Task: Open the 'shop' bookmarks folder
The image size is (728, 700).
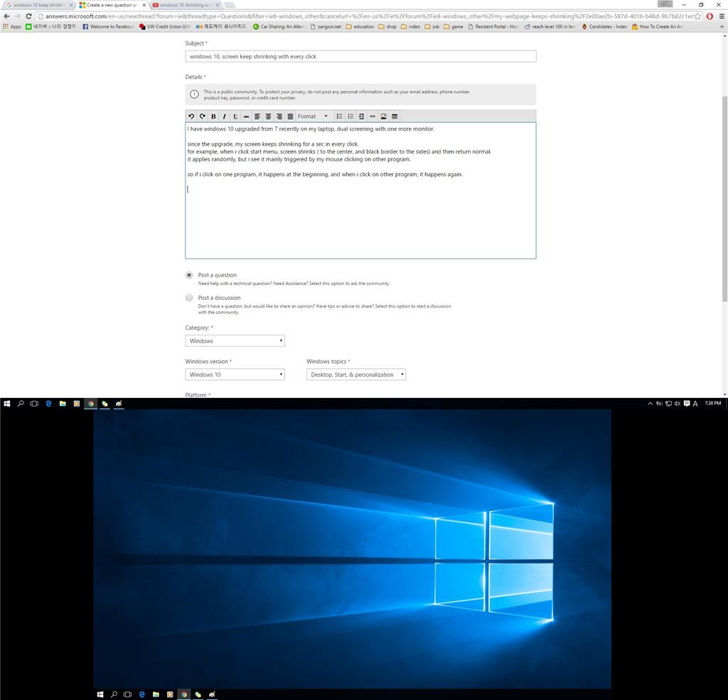Action: [x=387, y=27]
